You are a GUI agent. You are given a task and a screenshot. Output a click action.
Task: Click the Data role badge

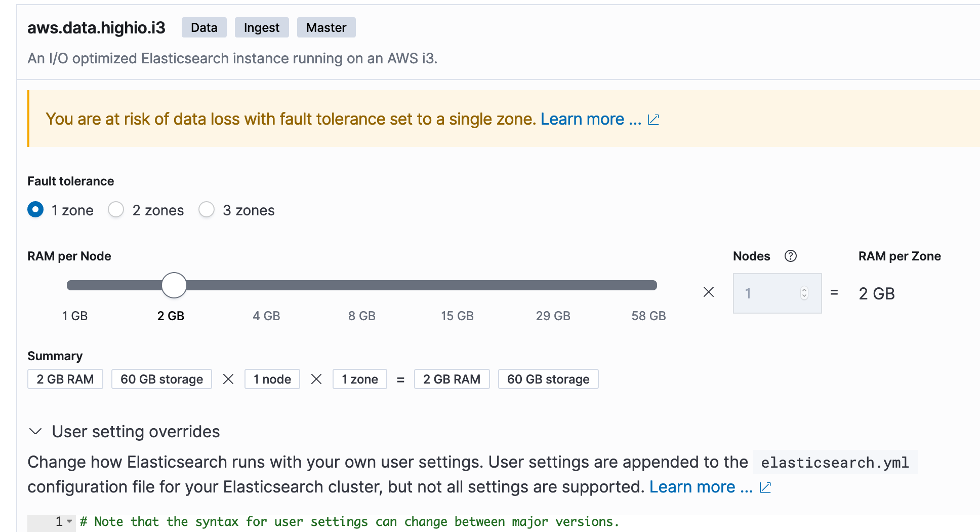(x=204, y=27)
